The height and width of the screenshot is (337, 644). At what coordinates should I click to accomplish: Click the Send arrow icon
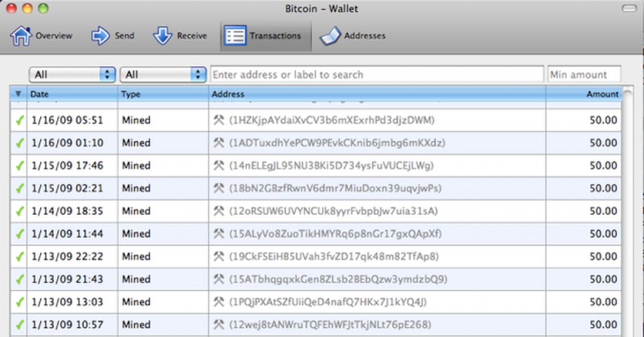[x=100, y=36]
